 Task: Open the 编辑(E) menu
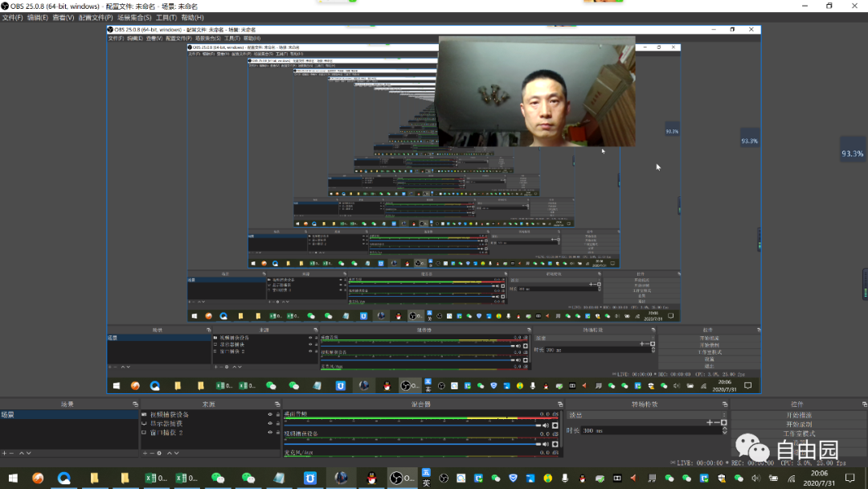[38, 18]
